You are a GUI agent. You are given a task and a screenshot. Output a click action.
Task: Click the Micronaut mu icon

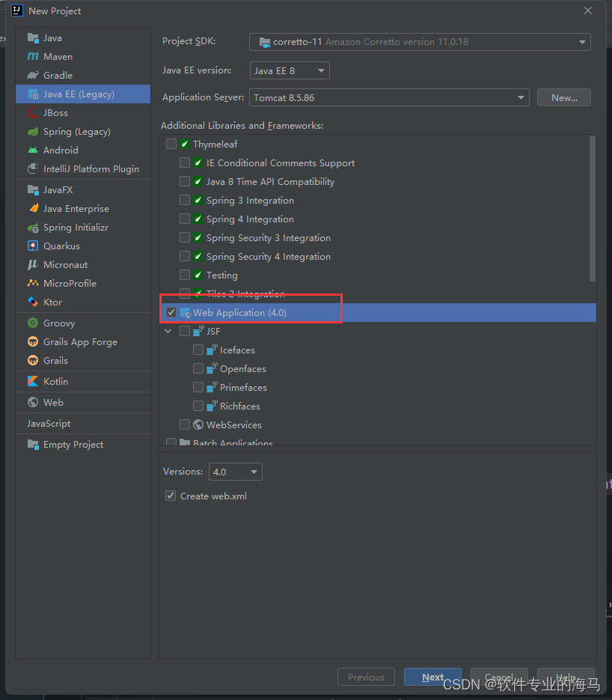[x=33, y=265]
